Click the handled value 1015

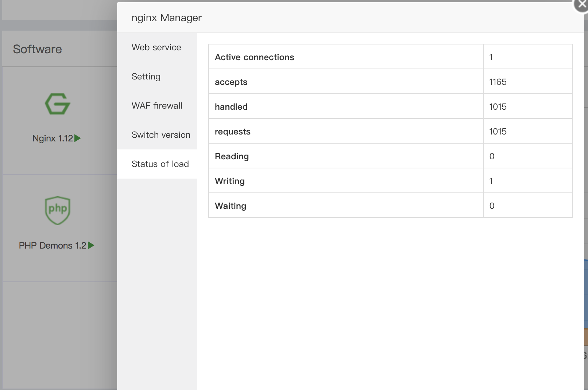click(x=498, y=107)
